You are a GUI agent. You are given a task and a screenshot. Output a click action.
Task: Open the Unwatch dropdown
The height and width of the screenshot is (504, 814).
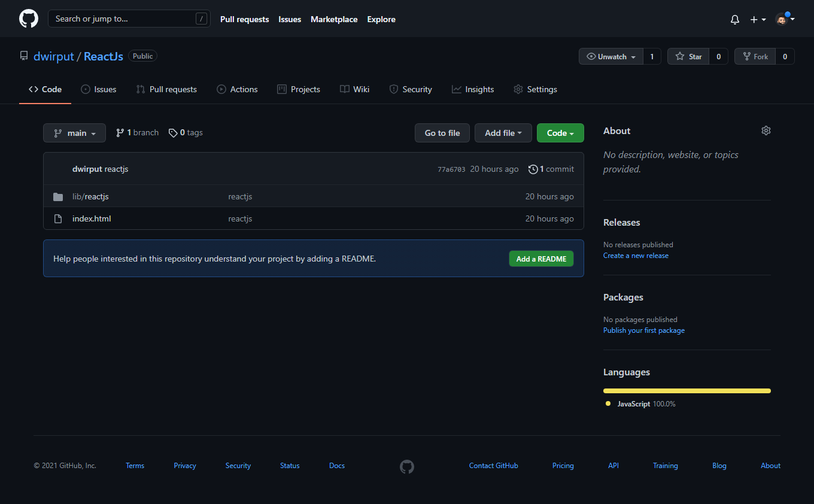coord(611,56)
